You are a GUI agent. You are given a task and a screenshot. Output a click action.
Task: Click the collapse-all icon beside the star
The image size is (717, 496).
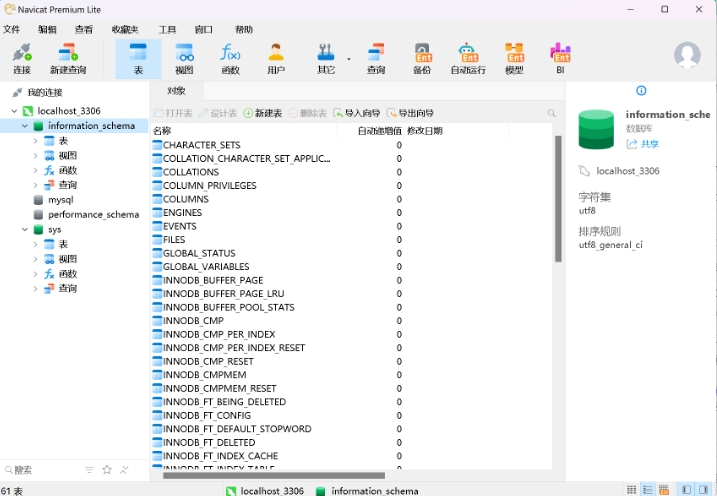pyautogui.click(x=124, y=469)
